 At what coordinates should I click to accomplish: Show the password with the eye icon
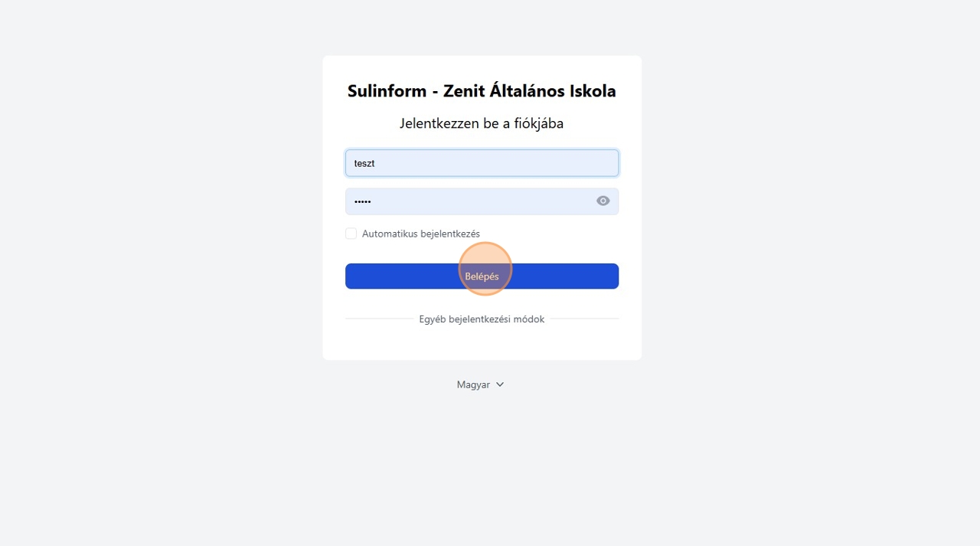tap(603, 201)
